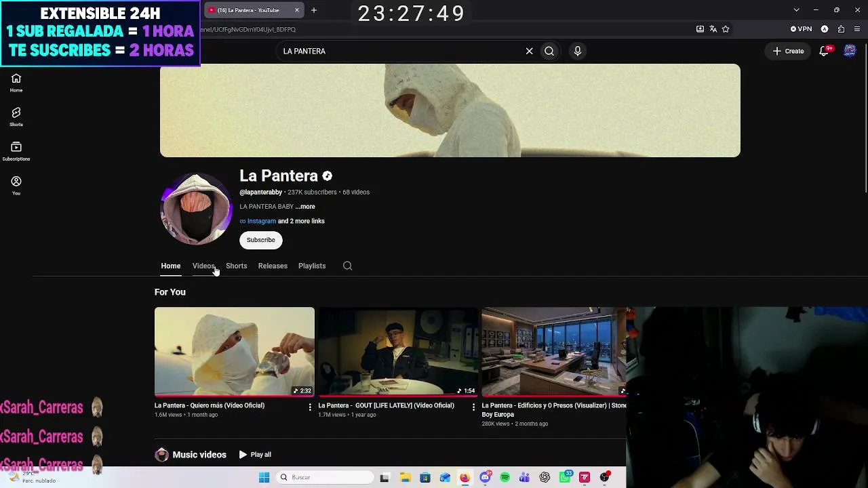Switch to the browser in taskbar
Screen dimensions: 868x488
click(465, 477)
